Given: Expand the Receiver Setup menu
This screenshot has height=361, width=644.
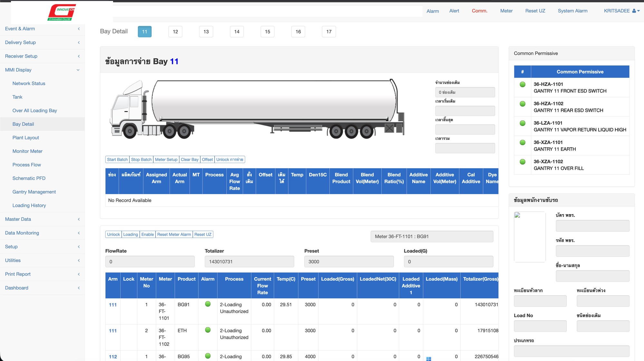Looking at the screenshot, I should click(42, 56).
